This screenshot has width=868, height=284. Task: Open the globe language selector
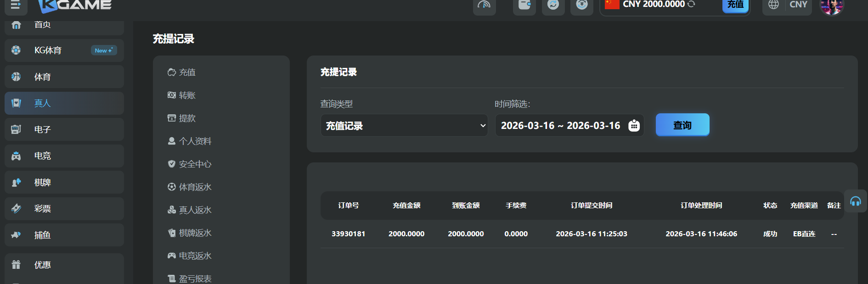774,5
